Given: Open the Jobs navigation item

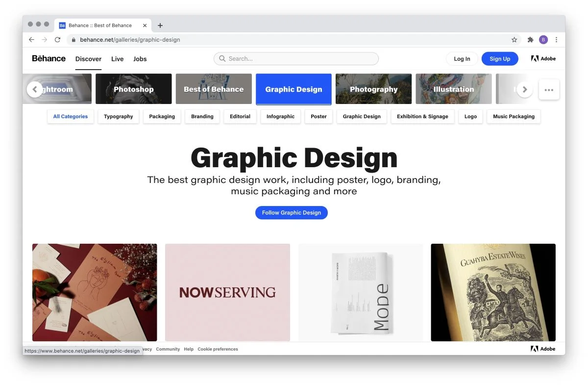Looking at the screenshot, I should click(x=140, y=59).
